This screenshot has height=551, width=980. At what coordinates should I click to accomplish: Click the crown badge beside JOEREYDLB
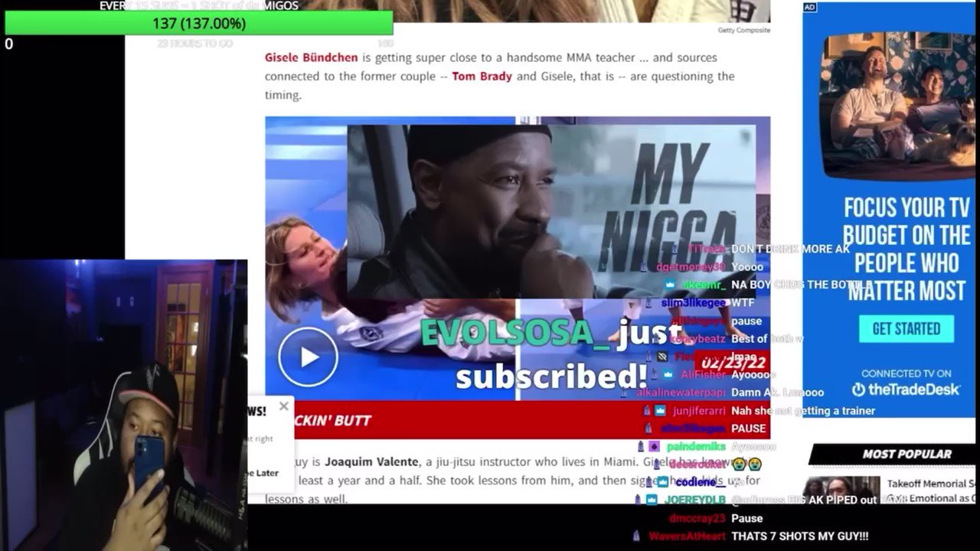652,500
